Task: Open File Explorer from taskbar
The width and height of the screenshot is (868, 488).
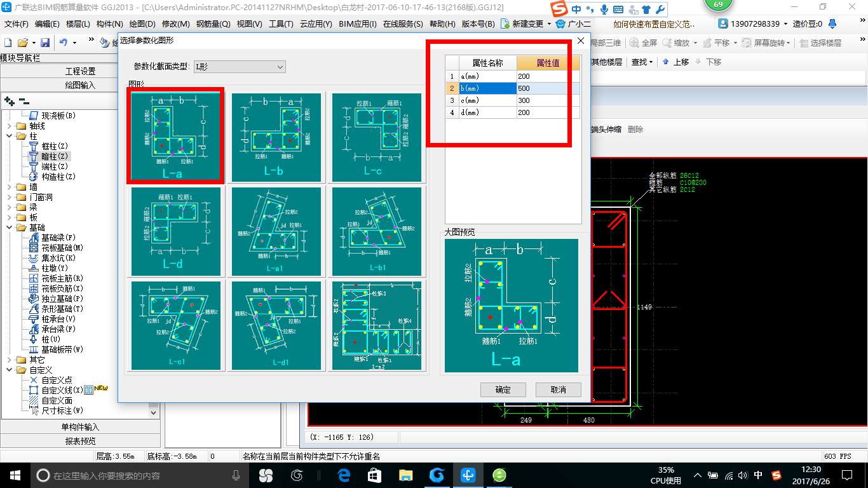Action: click(405, 475)
